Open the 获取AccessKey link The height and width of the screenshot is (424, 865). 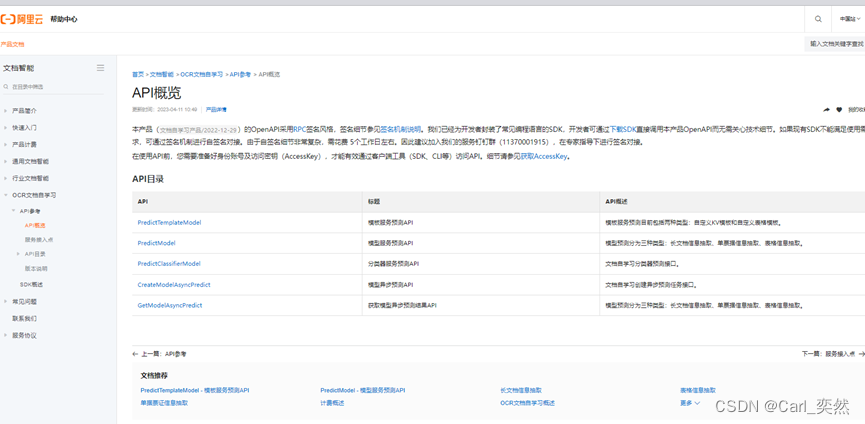[x=544, y=156]
